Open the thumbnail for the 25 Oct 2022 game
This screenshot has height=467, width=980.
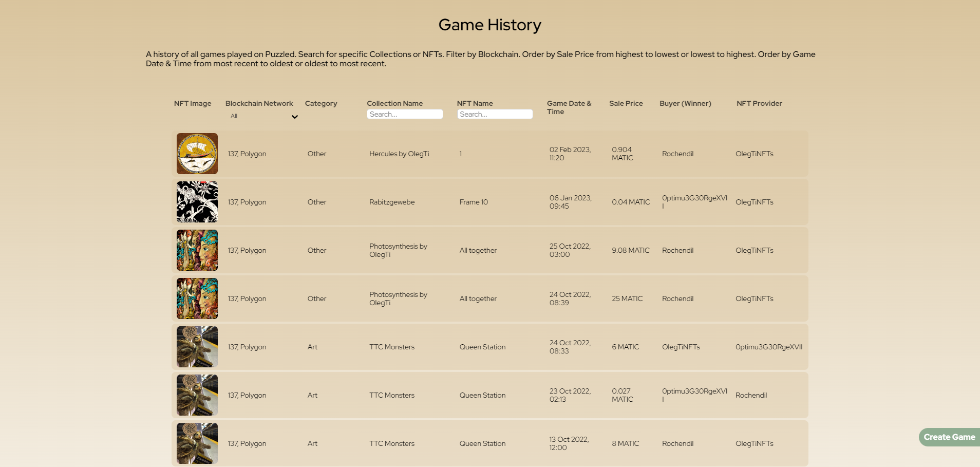click(197, 250)
